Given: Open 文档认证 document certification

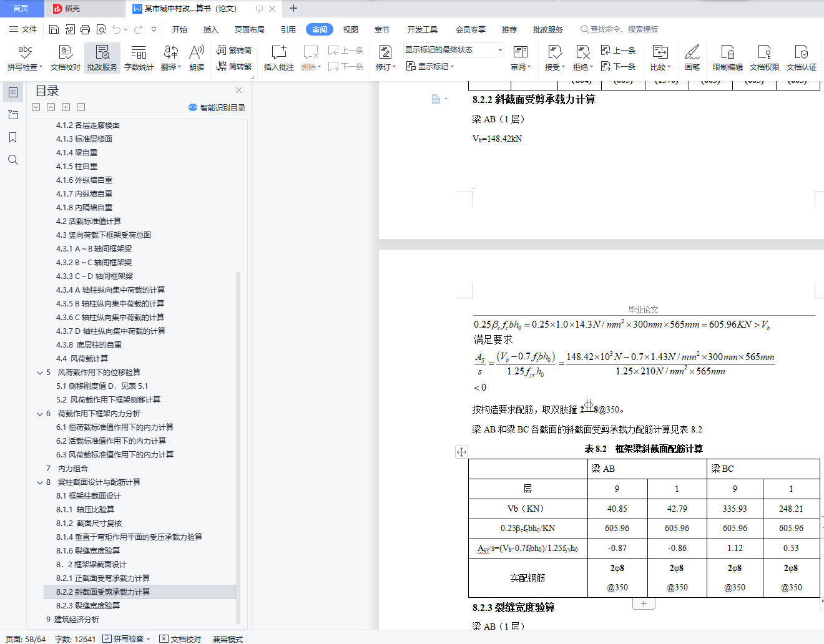Looking at the screenshot, I should tap(802, 58).
